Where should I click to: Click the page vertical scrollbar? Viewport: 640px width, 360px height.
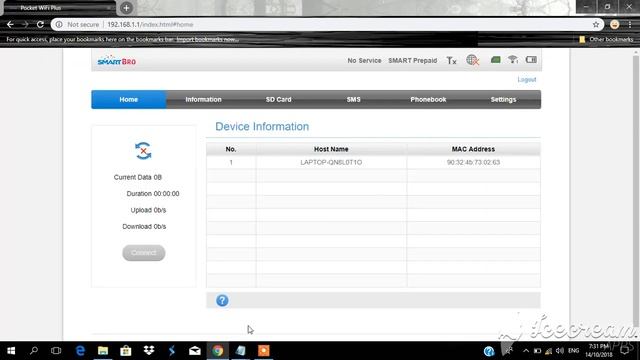636,190
